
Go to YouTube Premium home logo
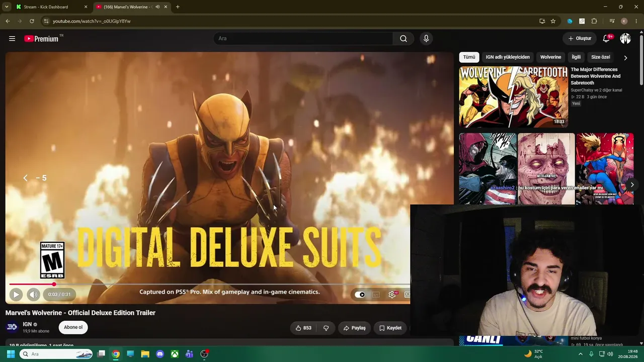pyautogui.click(x=41, y=39)
